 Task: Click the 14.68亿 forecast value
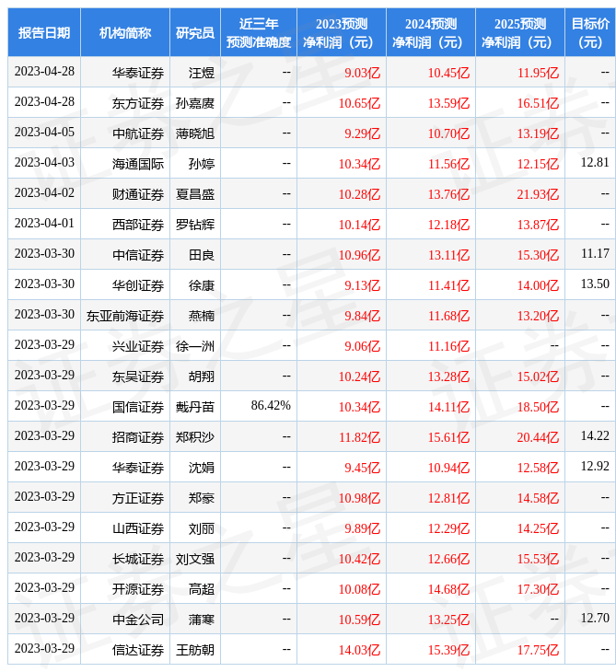point(448,589)
